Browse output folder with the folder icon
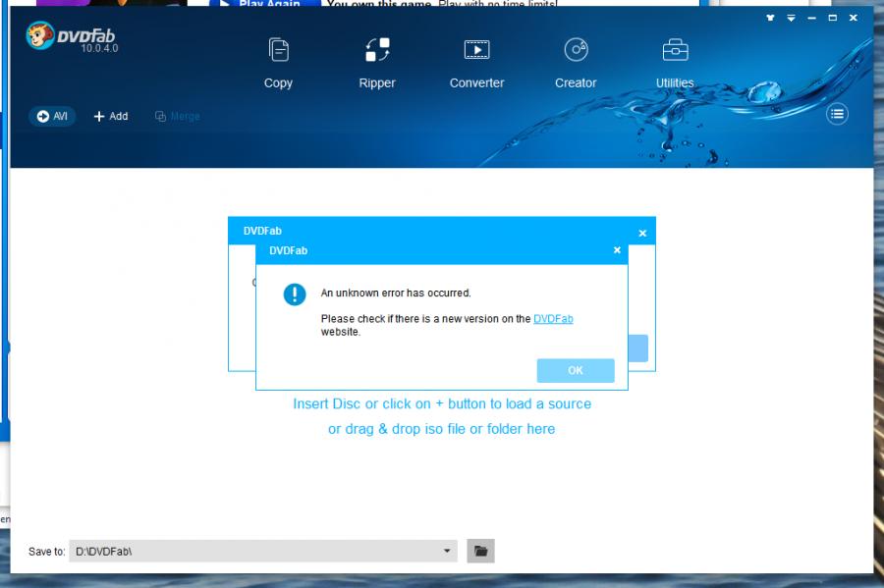 pyautogui.click(x=481, y=551)
